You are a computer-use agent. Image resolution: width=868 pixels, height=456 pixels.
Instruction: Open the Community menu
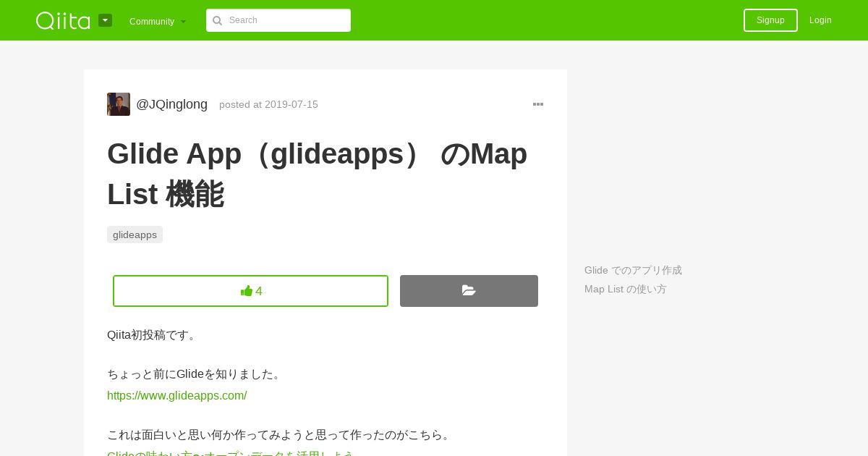(158, 21)
